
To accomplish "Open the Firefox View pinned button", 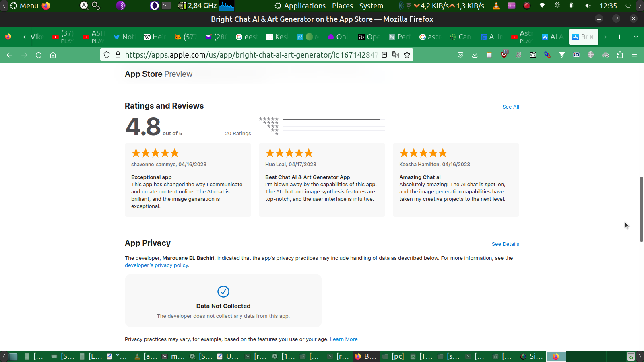I will point(8,37).
